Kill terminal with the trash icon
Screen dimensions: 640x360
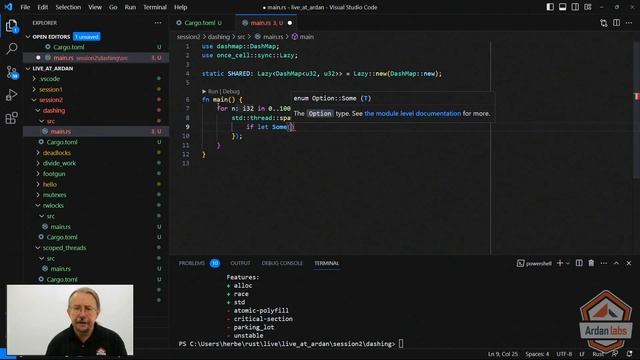coord(591,263)
